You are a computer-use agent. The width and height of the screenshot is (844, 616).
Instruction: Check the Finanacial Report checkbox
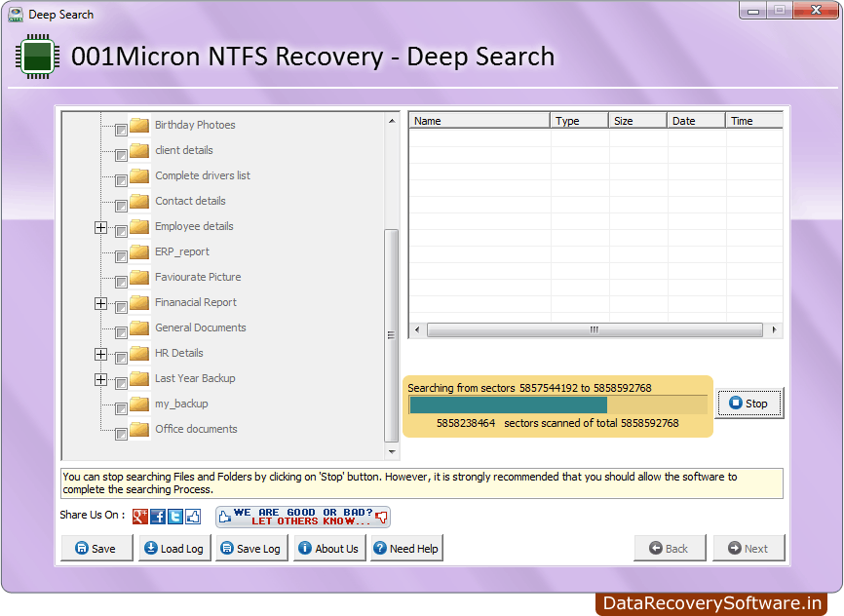(x=121, y=307)
